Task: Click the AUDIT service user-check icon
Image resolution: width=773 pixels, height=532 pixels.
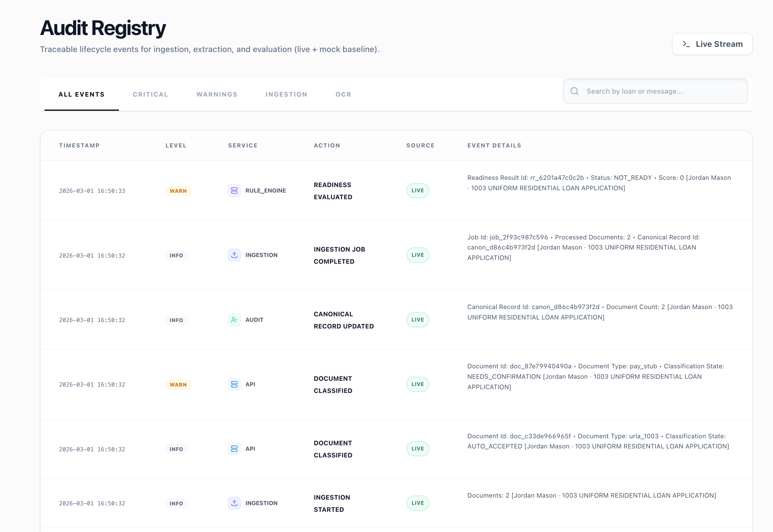Action: [234, 320]
